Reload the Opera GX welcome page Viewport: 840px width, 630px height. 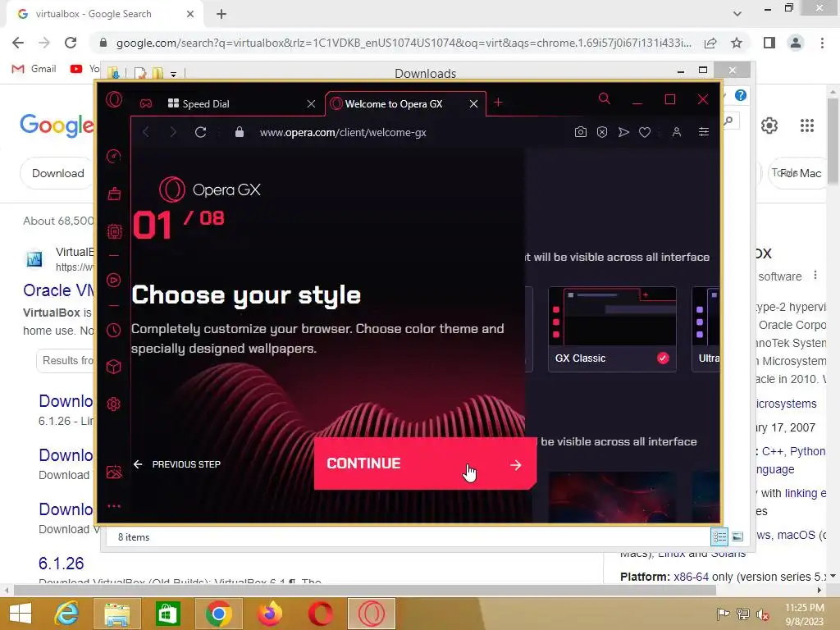coord(200,132)
